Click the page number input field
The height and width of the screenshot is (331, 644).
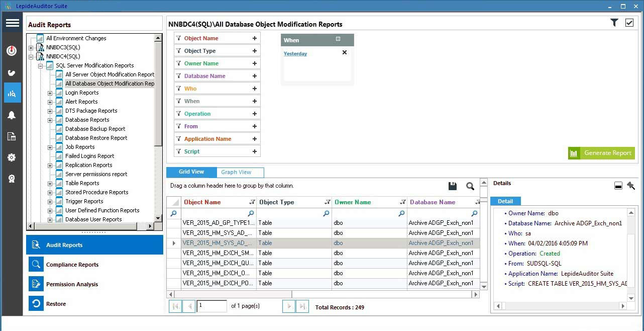click(211, 306)
